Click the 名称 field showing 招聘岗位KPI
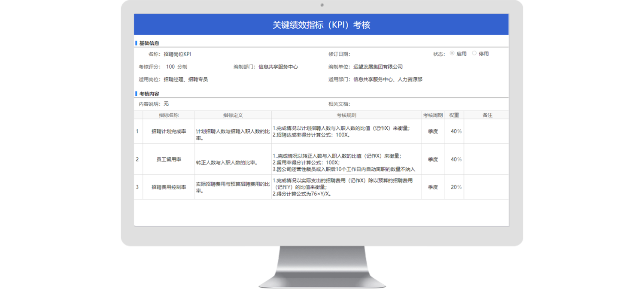 coord(177,54)
